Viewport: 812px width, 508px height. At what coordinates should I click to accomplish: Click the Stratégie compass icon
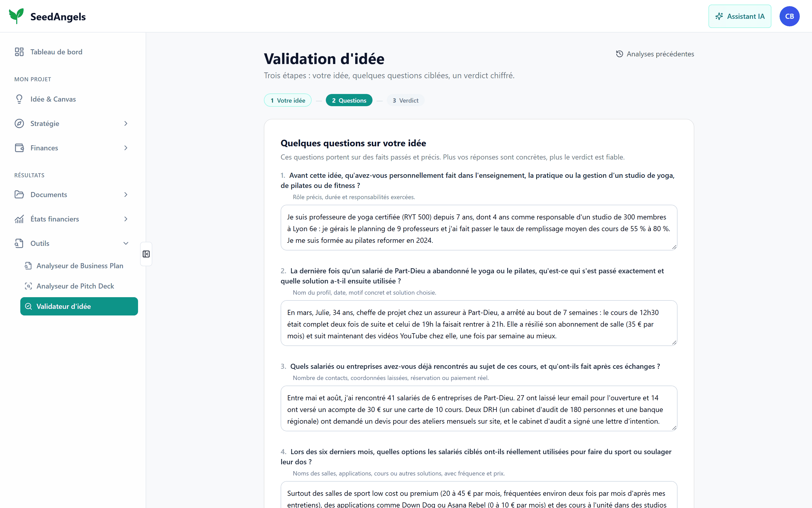19,123
